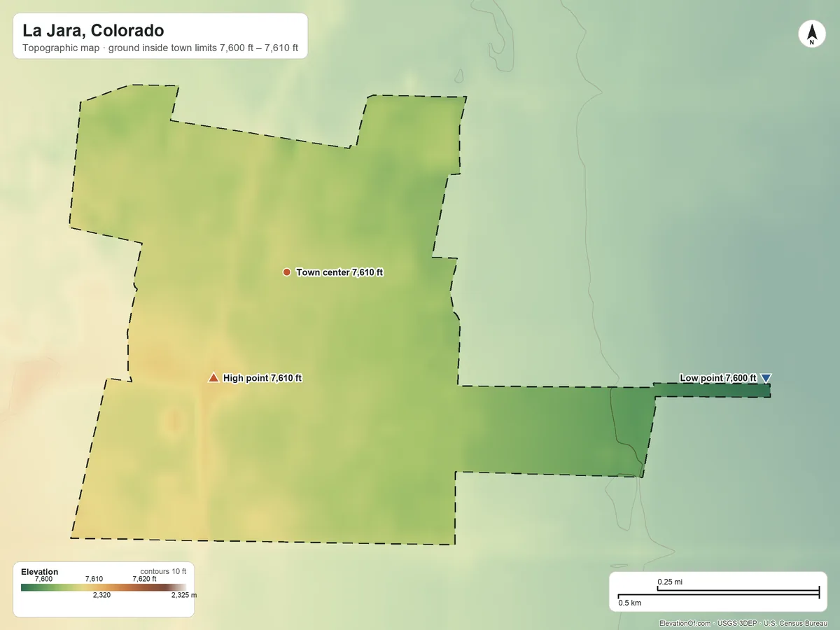Click the 'Low point 7,600 ft' label
Viewport: 840px width, 630px height.
718,378
